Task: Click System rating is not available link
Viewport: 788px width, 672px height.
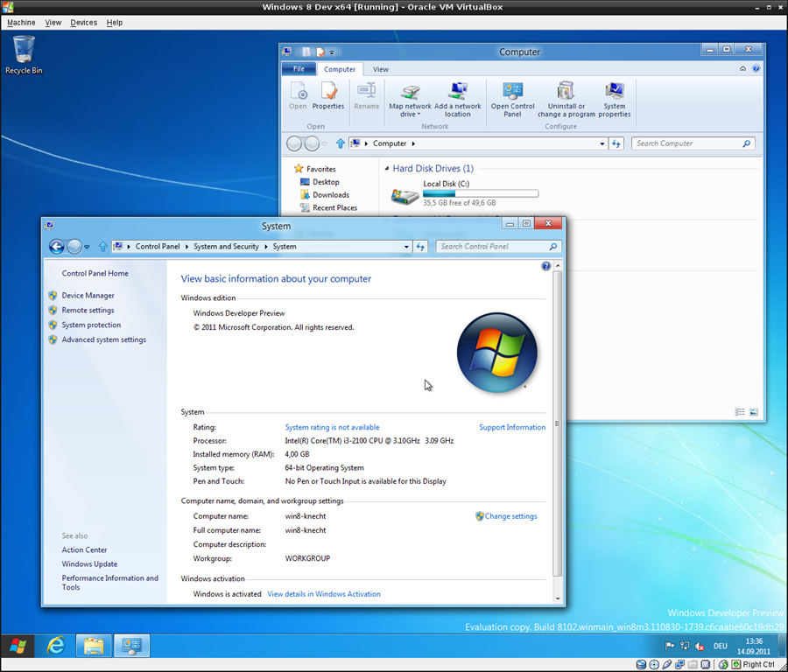Action: point(332,427)
